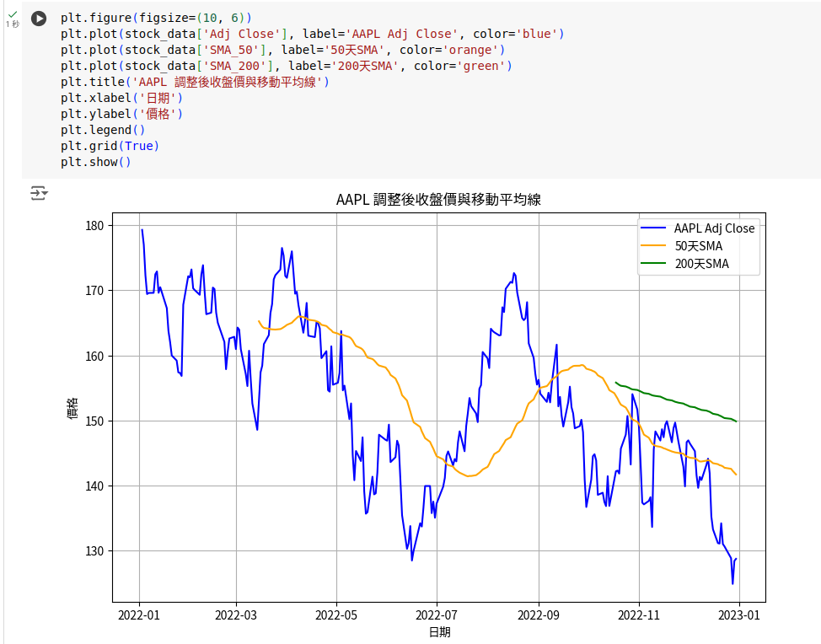821x644 pixels.
Task: Click the y-axis tick label 180
Action: coord(94,226)
